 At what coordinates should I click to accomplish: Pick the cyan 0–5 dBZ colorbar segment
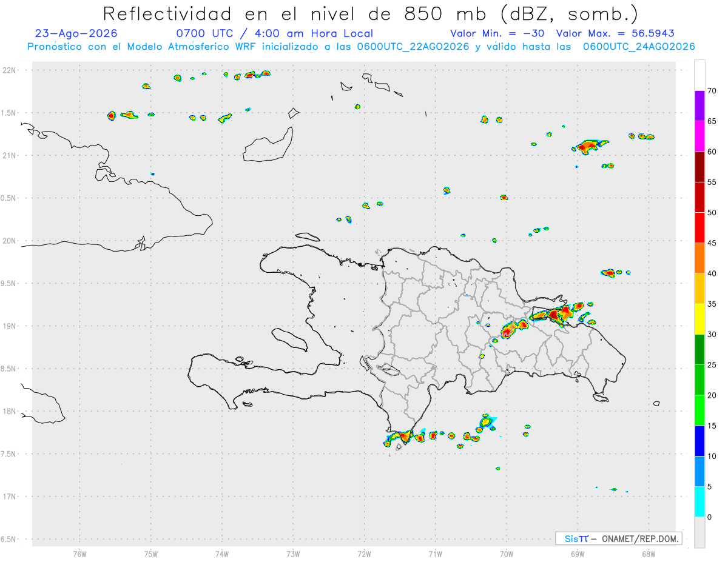[699, 502]
